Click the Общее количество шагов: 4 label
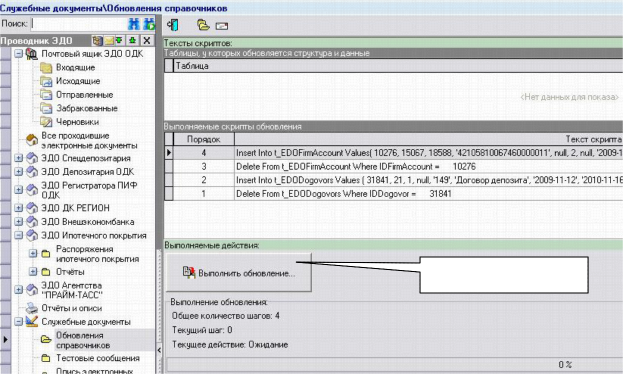This screenshot has height=374, width=623. pyautogui.click(x=226, y=316)
